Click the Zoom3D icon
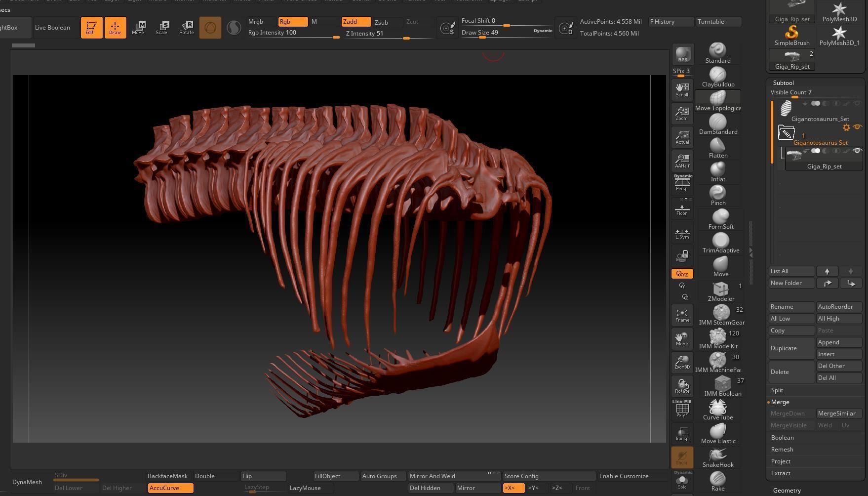Screen dimensions: 868x496 pos(682,362)
